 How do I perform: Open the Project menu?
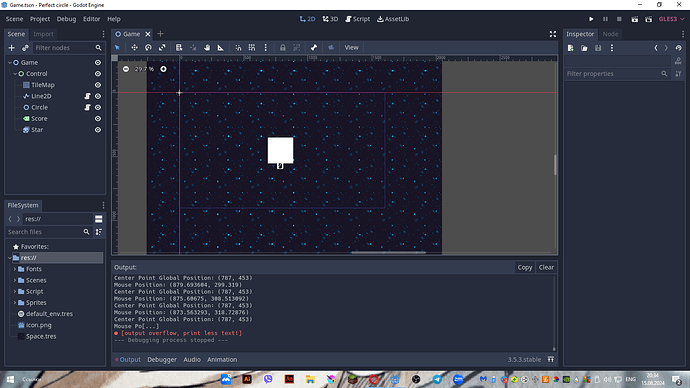(x=40, y=19)
